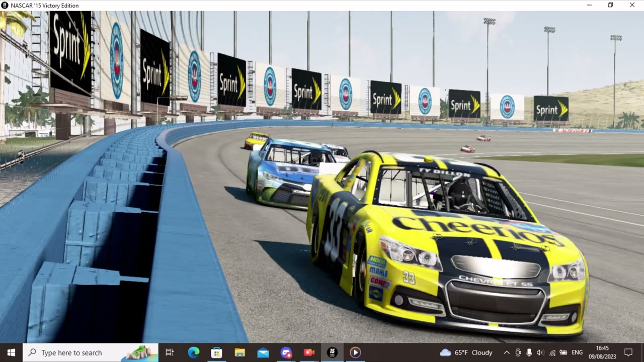The height and width of the screenshot is (362, 644).
Task: Show hidden system tray icons
Action: coord(507,352)
